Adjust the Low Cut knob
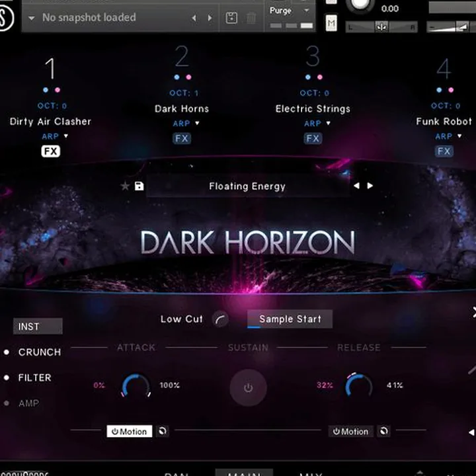This screenshot has width=476, height=476. point(221,319)
